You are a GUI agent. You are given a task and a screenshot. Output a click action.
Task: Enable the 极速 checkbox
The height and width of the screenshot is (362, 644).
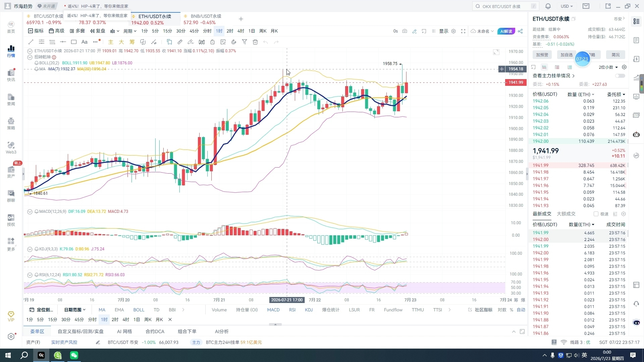coord(596,214)
